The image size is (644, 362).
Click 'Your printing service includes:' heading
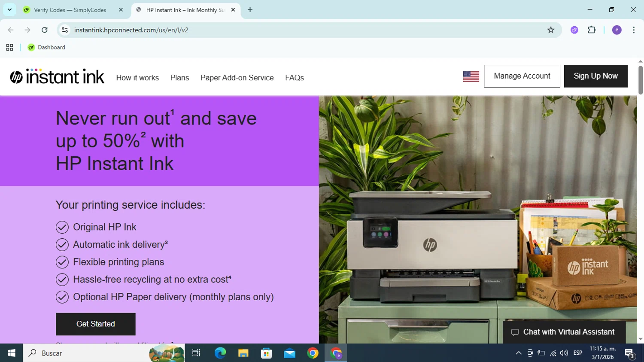pyautogui.click(x=131, y=205)
